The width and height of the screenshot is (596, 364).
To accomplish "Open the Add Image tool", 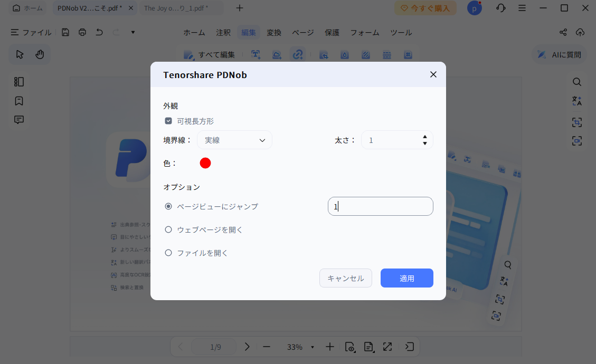I will tap(277, 54).
